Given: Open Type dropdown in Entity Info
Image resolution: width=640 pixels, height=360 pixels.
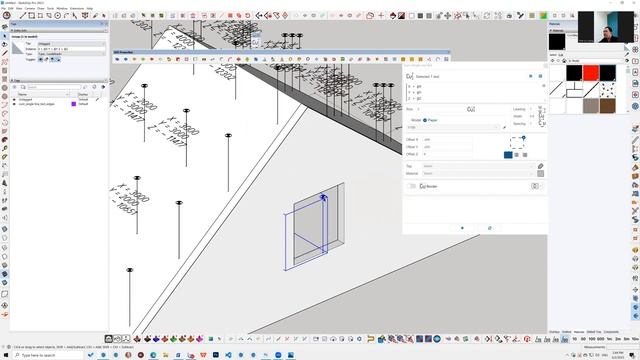Looking at the screenshot, I should point(71,54).
